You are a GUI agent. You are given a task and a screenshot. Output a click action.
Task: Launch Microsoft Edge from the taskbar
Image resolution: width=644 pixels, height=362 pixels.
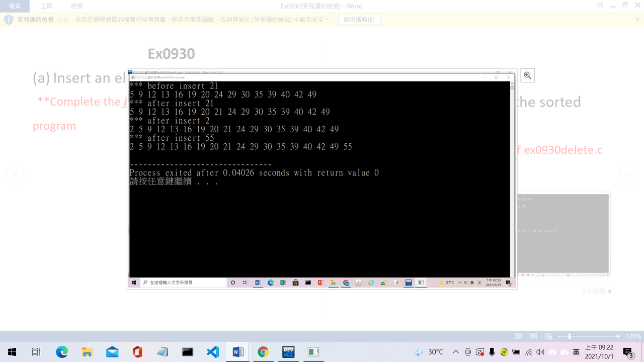62,352
